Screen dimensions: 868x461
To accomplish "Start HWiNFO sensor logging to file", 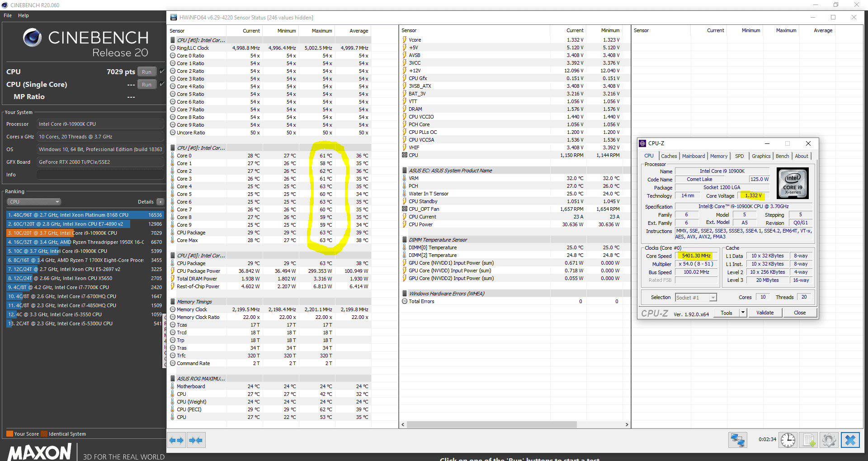I will [x=809, y=440].
